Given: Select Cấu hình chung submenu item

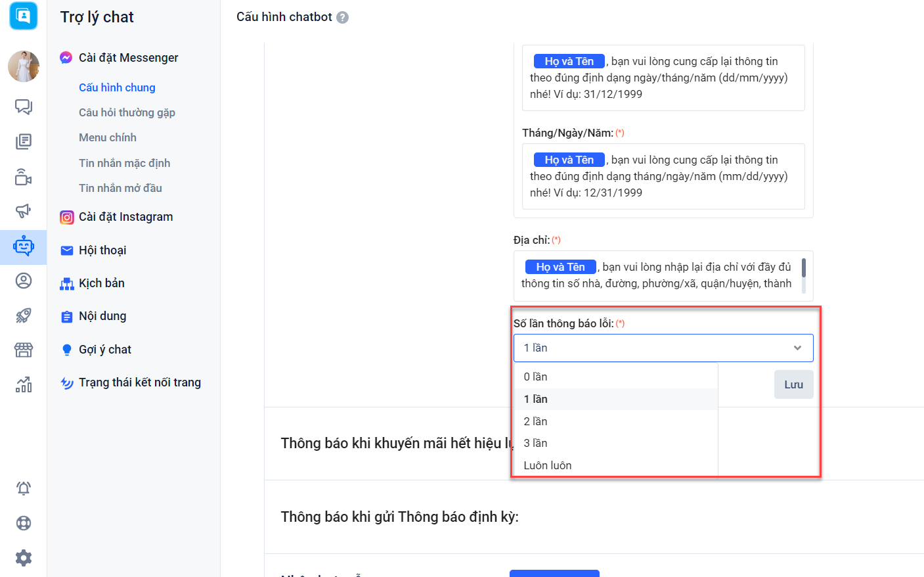Looking at the screenshot, I should 117,87.
